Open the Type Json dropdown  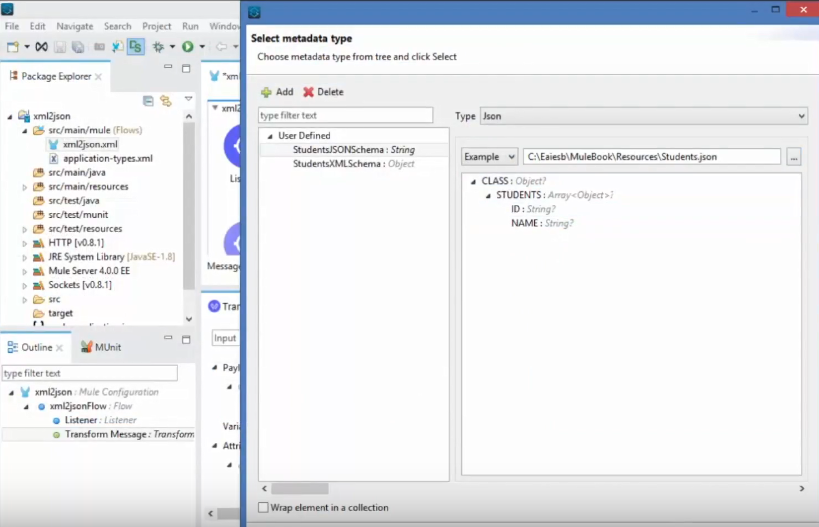643,116
